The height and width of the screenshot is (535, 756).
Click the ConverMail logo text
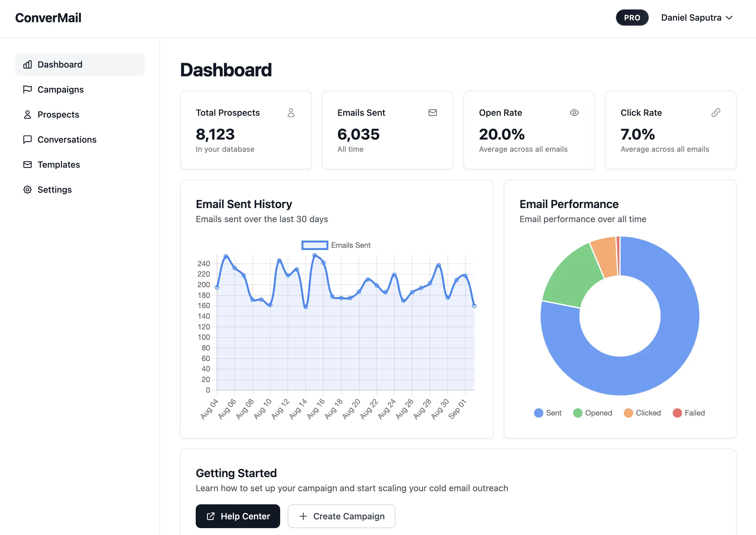click(x=48, y=18)
